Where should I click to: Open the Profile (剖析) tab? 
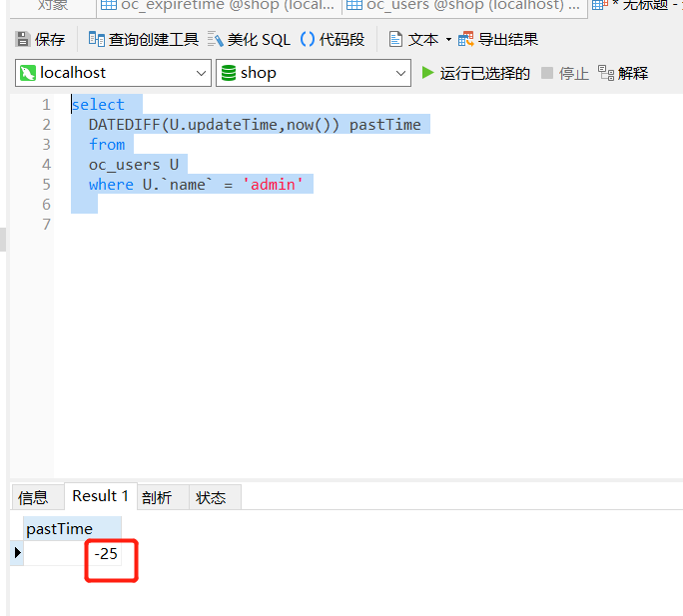point(163,497)
